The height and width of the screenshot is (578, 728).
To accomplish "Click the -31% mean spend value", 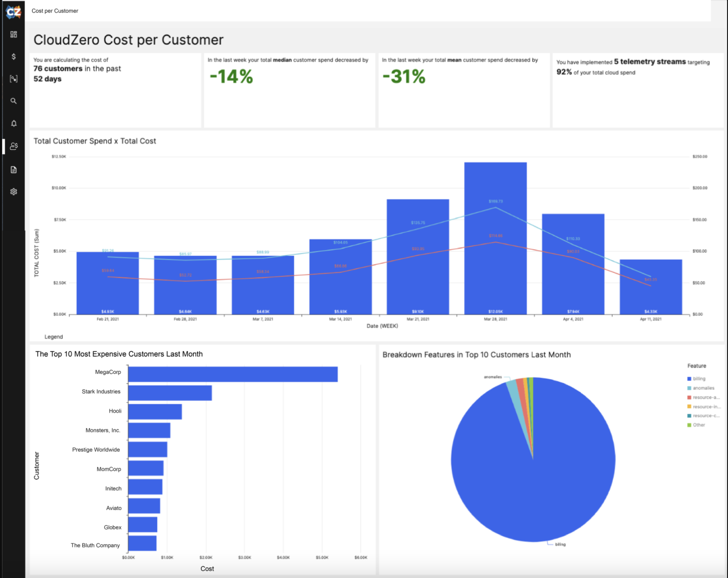I will click(x=404, y=76).
